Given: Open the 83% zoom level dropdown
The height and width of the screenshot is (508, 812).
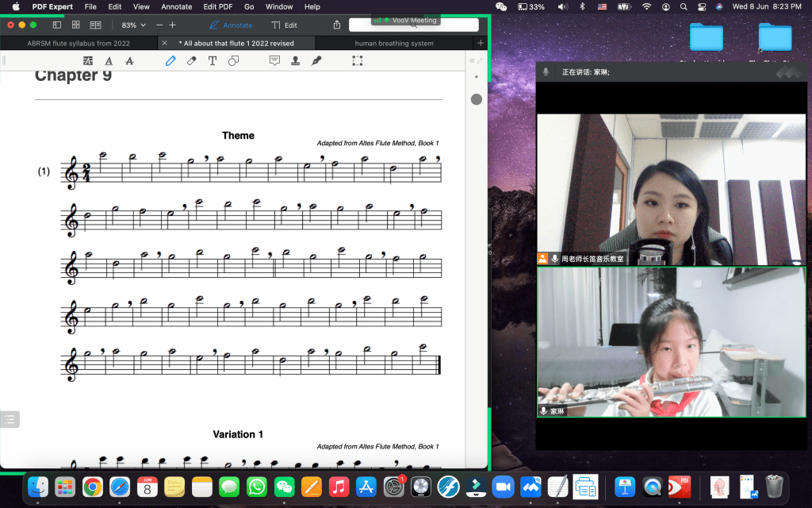Looking at the screenshot, I should coord(133,25).
